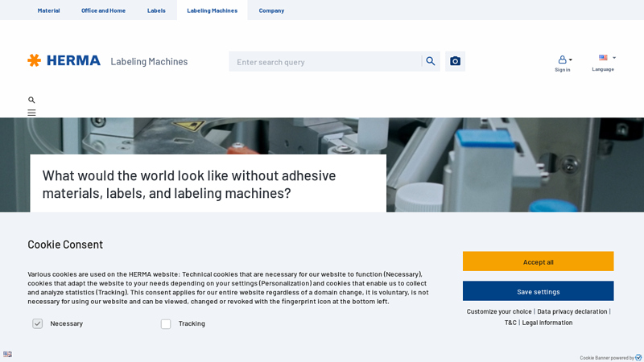Click the US flag language icon
Viewport: 644px width, 362px height.
[603, 58]
